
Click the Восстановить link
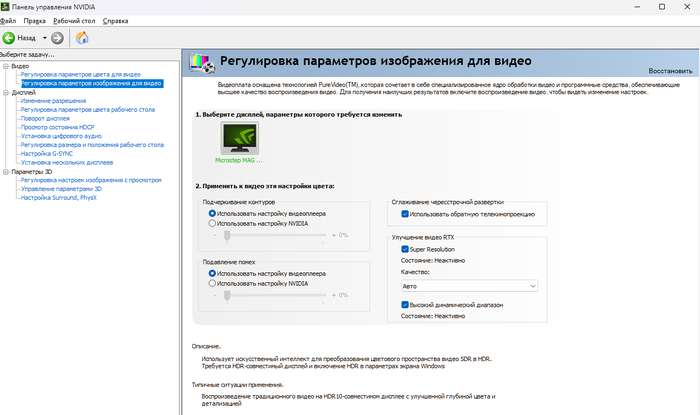click(669, 72)
